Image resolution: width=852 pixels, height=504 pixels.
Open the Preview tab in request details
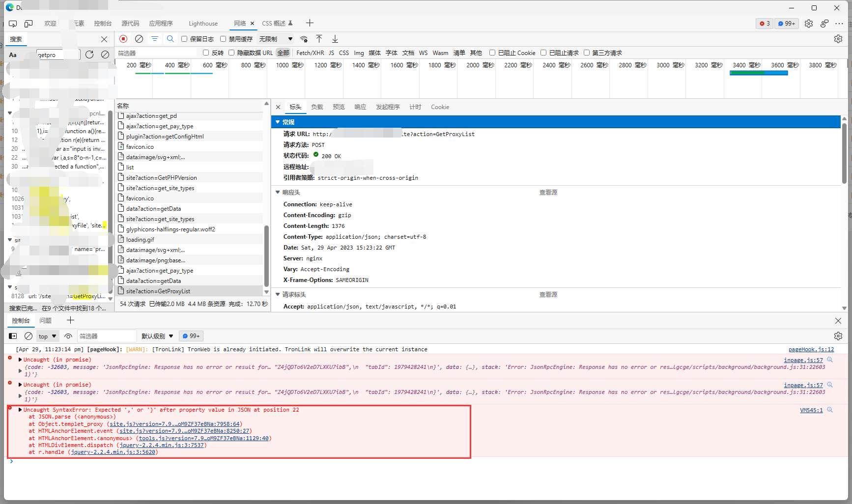(x=339, y=107)
